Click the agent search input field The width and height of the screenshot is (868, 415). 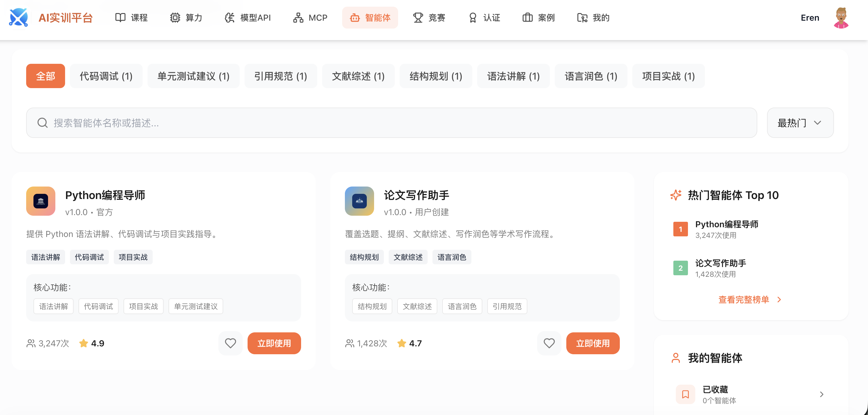click(269, 122)
